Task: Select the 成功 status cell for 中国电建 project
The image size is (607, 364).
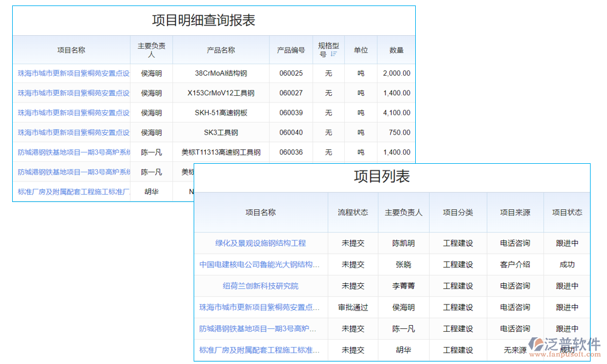Action: click(x=567, y=265)
